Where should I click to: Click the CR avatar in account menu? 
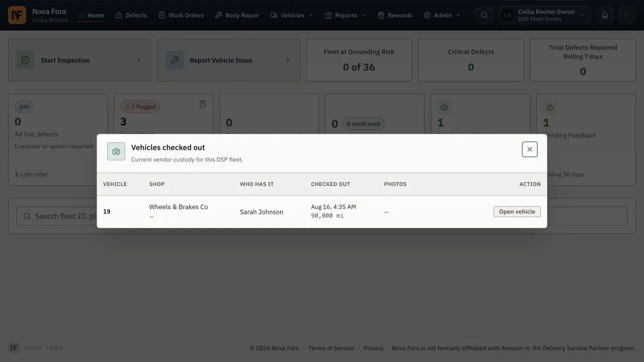pyautogui.click(x=507, y=15)
